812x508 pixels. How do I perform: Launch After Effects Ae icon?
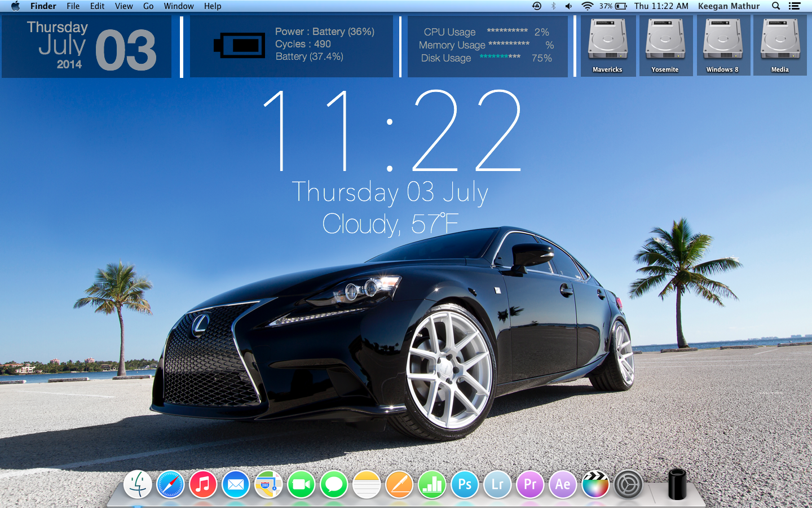click(563, 484)
